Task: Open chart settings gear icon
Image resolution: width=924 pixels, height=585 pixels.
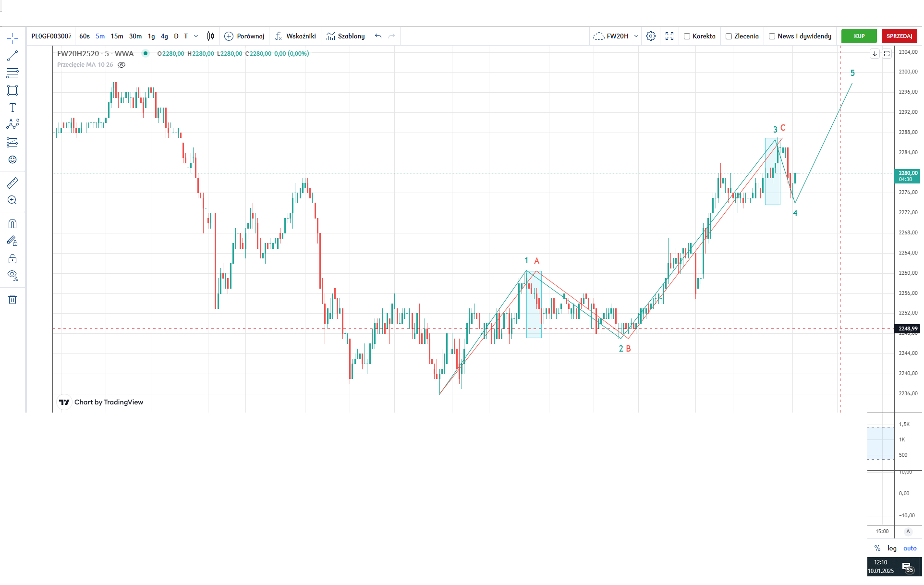Action: (x=651, y=36)
